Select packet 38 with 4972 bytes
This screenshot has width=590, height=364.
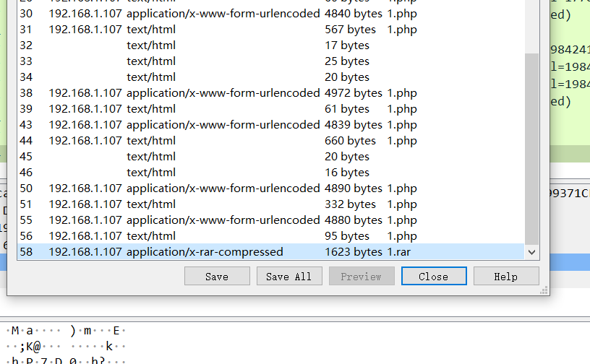(x=271, y=93)
